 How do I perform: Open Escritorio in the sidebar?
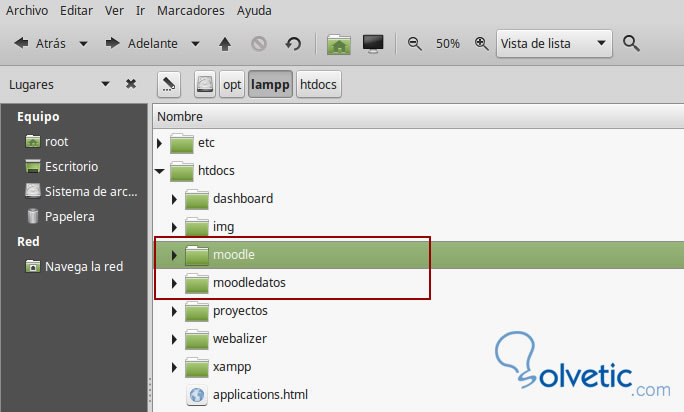72,167
